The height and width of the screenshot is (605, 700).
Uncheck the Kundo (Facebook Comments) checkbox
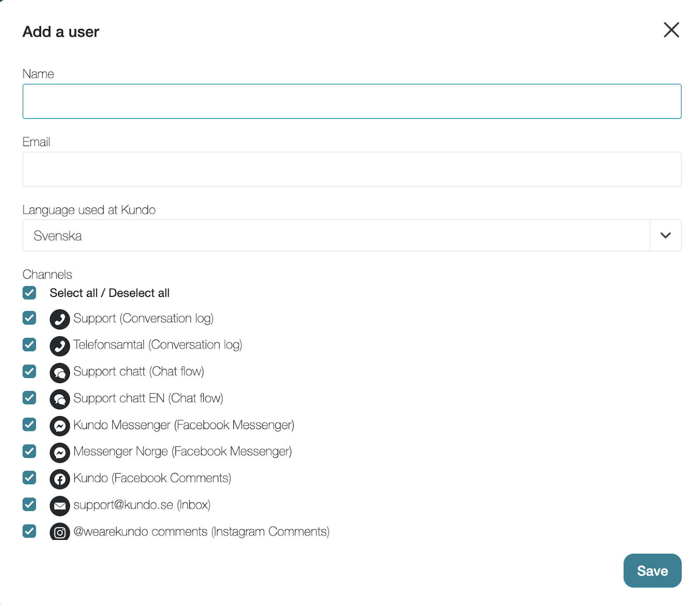[x=29, y=478]
